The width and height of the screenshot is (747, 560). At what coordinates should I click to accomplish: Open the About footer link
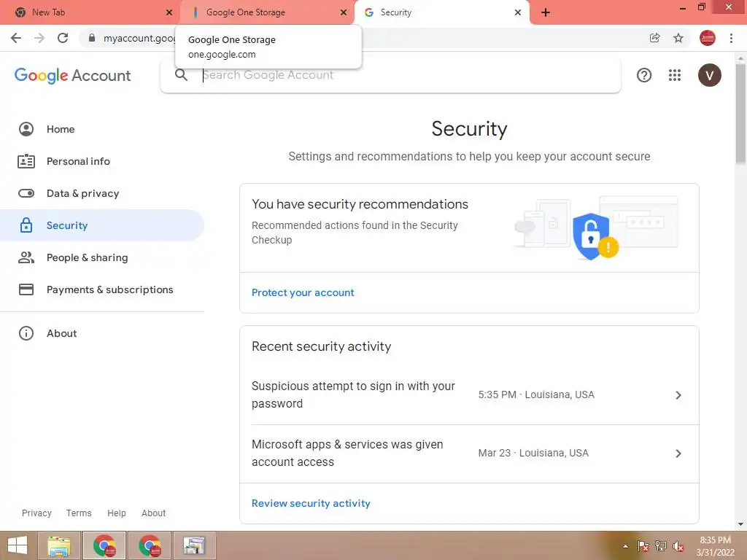[x=153, y=513]
